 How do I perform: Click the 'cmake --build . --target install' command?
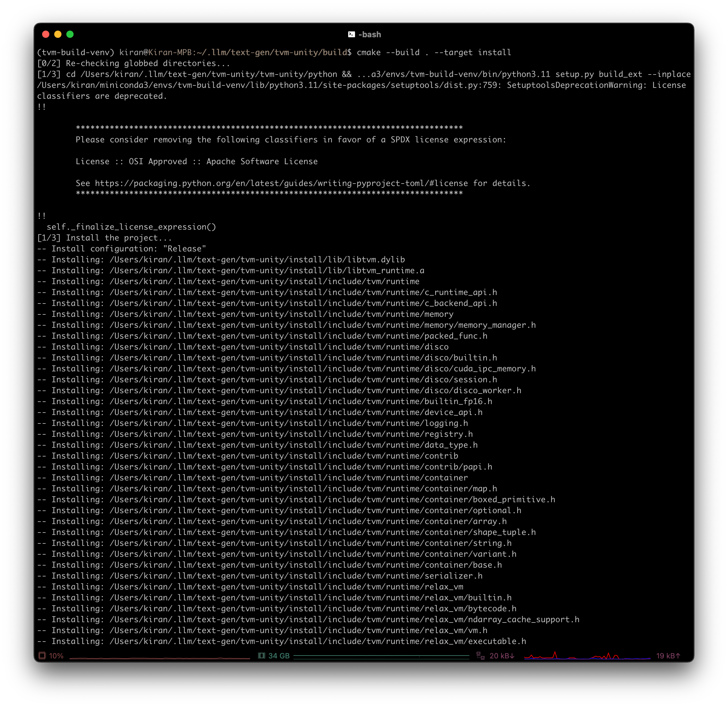434,52
